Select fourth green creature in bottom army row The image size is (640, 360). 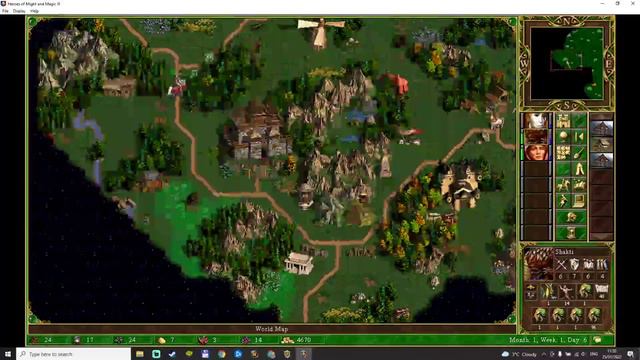tap(594, 316)
